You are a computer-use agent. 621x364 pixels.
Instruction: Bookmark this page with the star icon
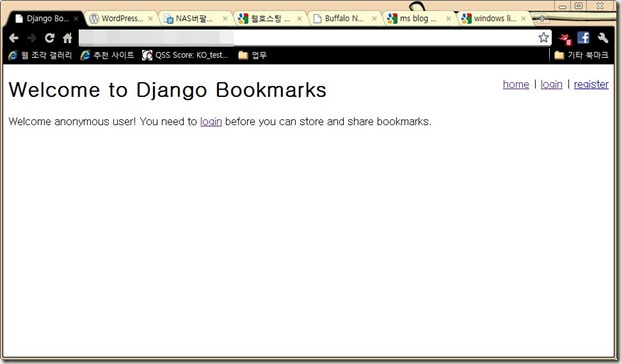pyautogui.click(x=543, y=38)
